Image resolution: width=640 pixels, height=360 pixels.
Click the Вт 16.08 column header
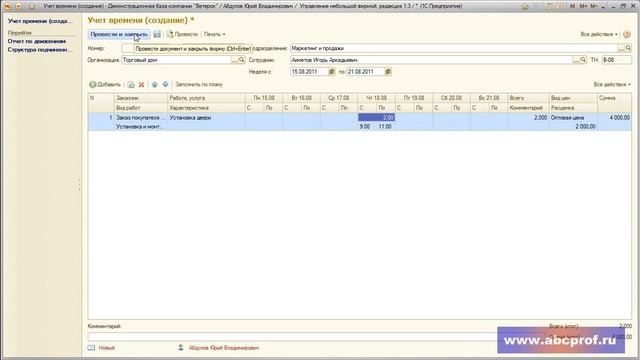[x=301, y=98]
